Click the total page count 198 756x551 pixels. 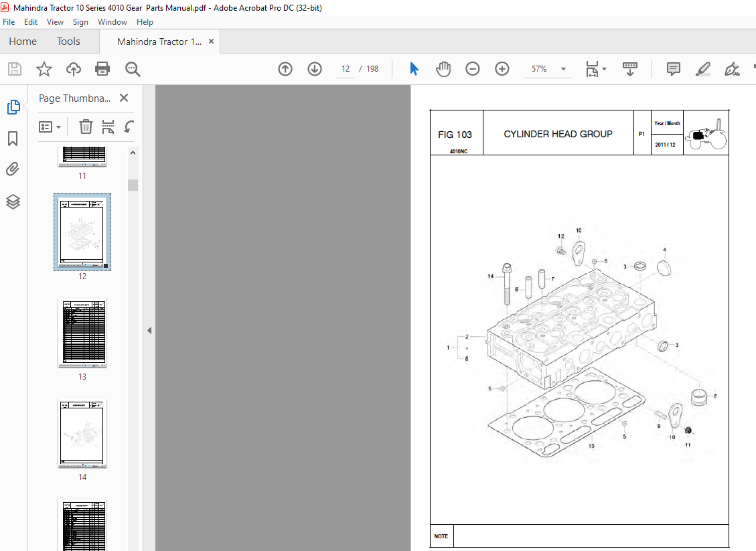tap(372, 69)
